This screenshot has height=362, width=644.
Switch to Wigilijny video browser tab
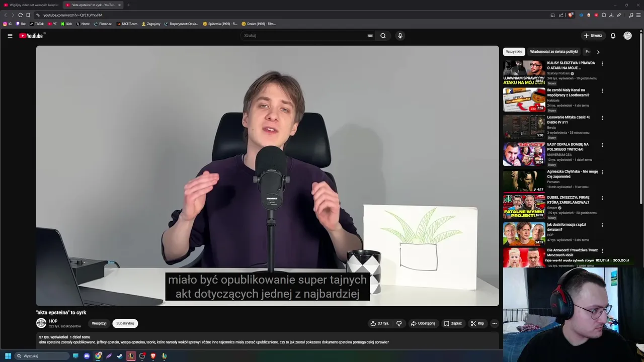pyautogui.click(x=31, y=5)
